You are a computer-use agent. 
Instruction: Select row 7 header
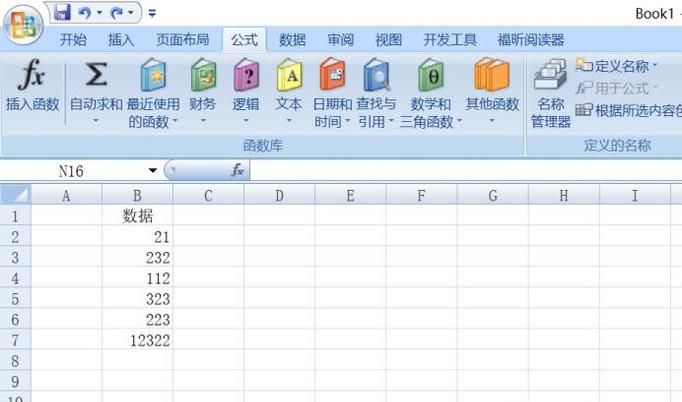tap(15, 340)
